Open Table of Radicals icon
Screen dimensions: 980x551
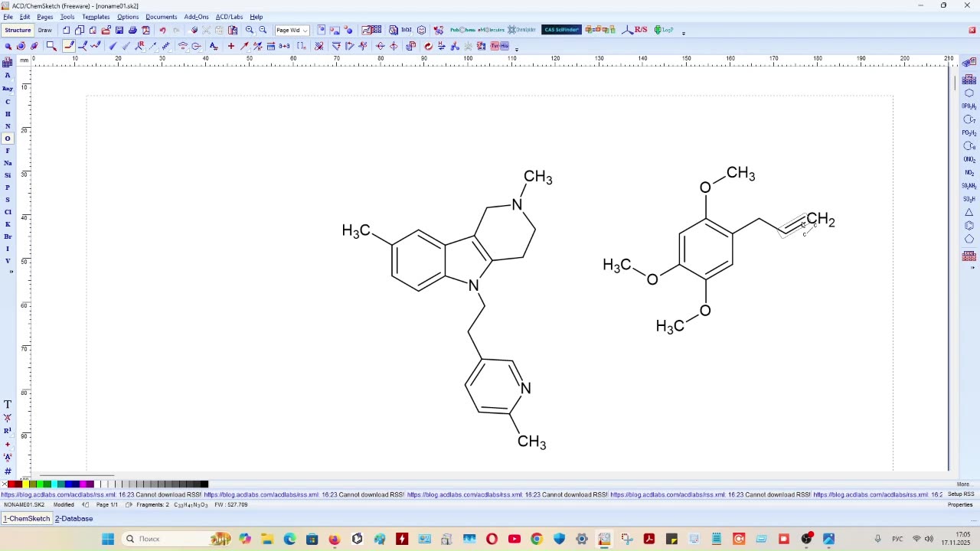tap(969, 80)
